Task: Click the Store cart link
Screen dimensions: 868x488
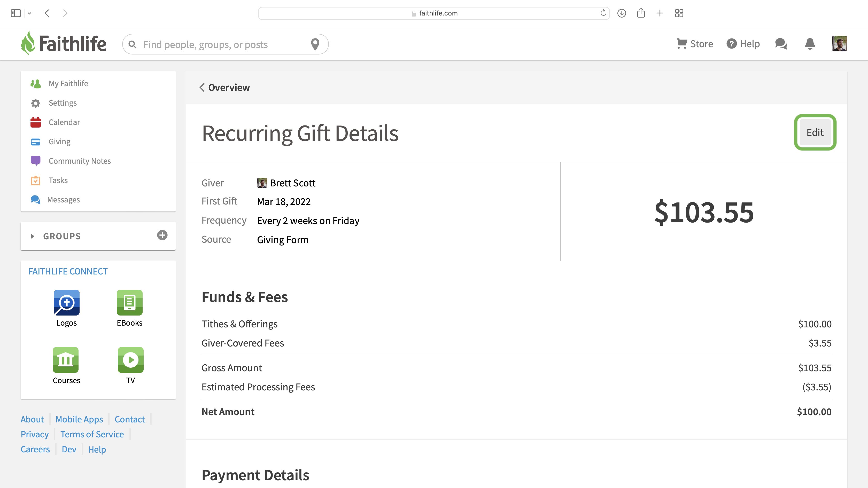Action: tap(695, 44)
